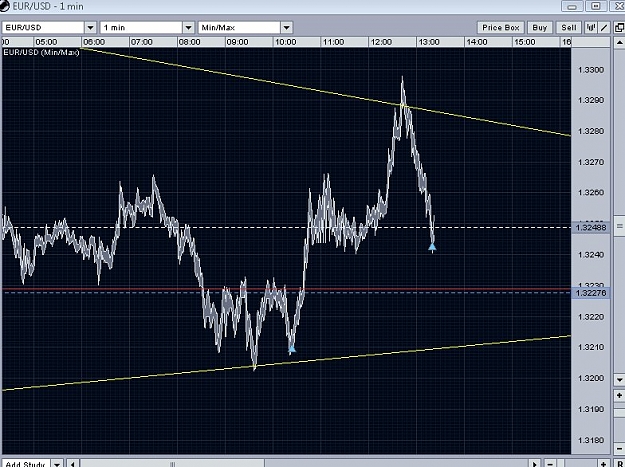Click the 1.32276 price label
The height and width of the screenshot is (467, 625).
[591, 293]
